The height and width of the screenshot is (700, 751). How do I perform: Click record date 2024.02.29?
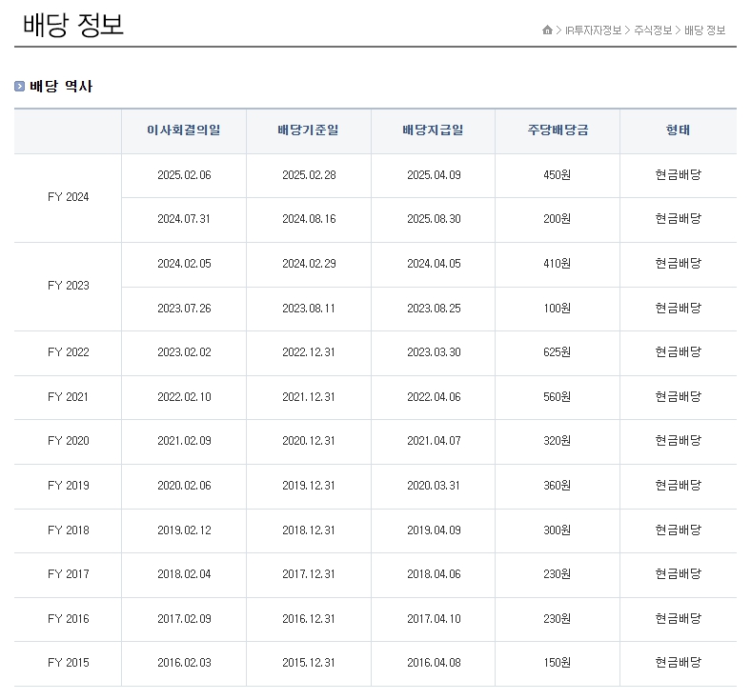309,264
